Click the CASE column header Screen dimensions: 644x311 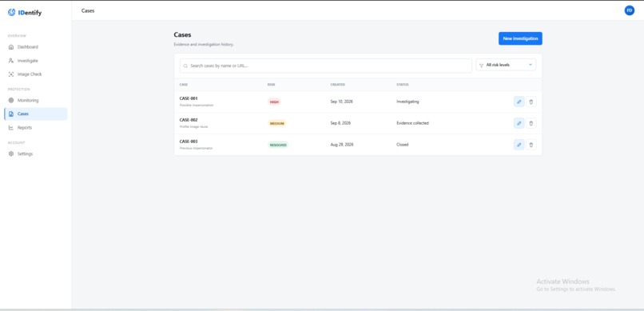[184, 85]
